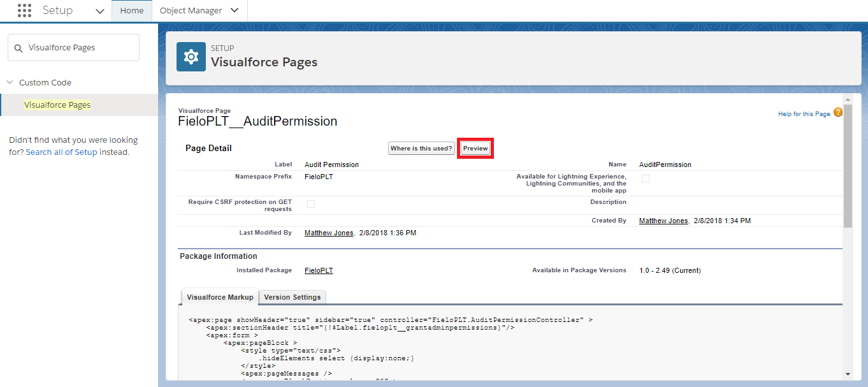Click the scrollbar down arrow
The image size is (868, 387).
pos(848,374)
